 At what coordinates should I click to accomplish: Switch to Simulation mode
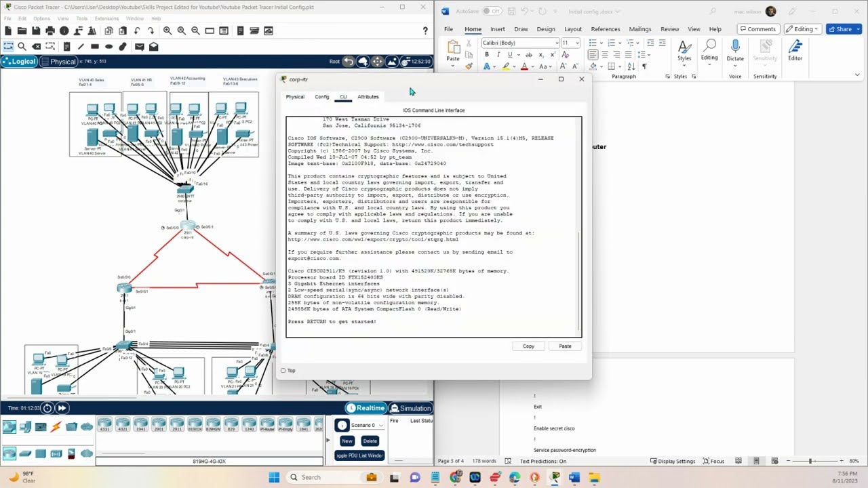pyautogui.click(x=410, y=408)
